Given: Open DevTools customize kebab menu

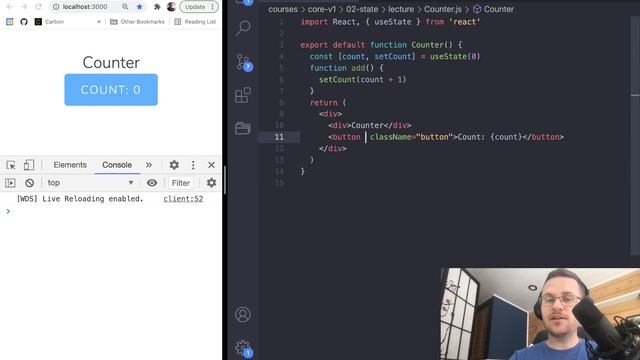Looking at the screenshot, I should coord(193,165).
